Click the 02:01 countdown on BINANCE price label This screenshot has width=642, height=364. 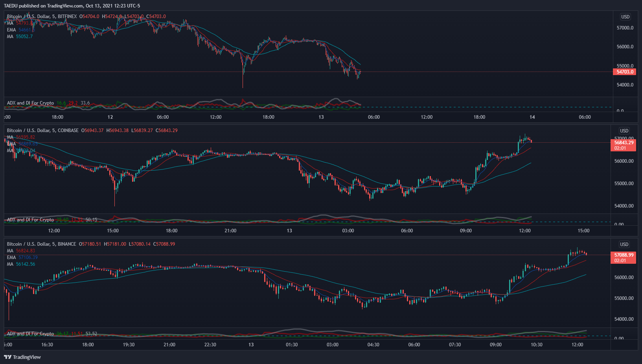tap(620, 261)
